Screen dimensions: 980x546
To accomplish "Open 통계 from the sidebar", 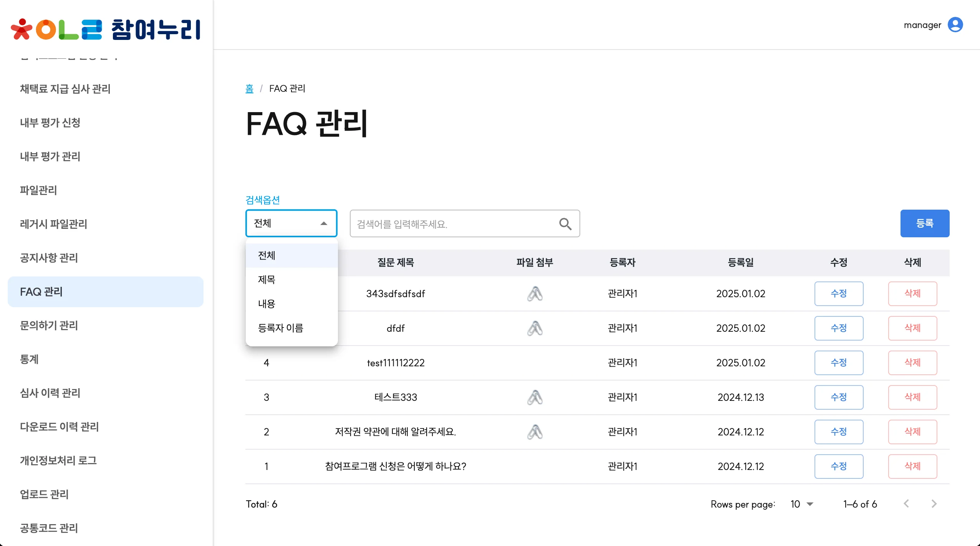I will point(30,359).
